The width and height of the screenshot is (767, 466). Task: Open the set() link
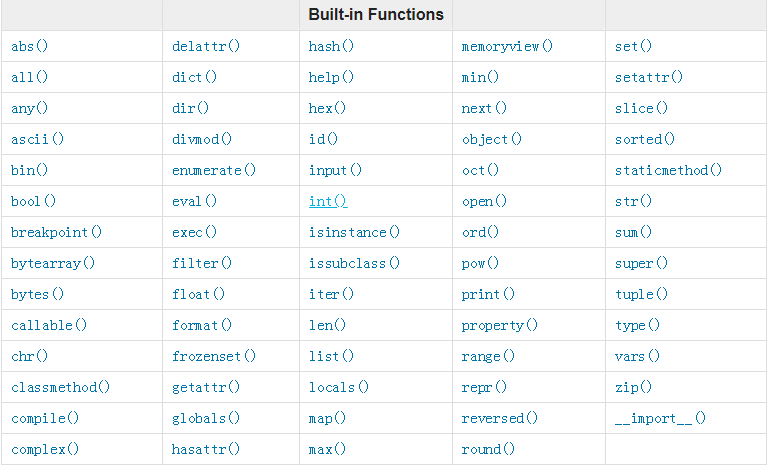633,46
